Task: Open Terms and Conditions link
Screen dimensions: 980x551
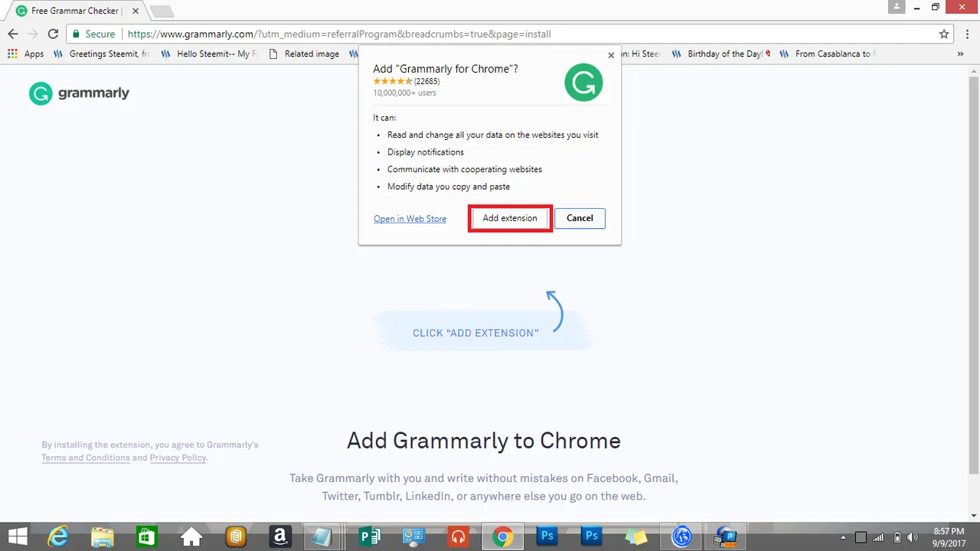Action: click(x=86, y=458)
